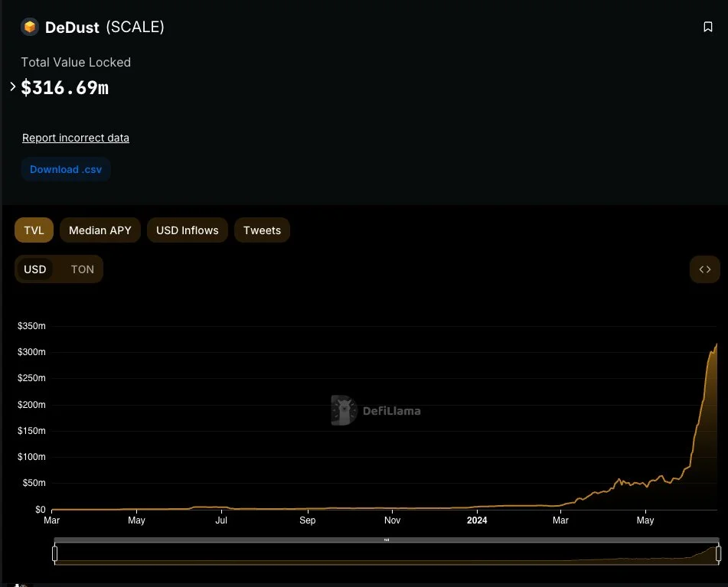Expand the Total Value Locked breakdown
The width and height of the screenshot is (728, 587).
pos(13,86)
